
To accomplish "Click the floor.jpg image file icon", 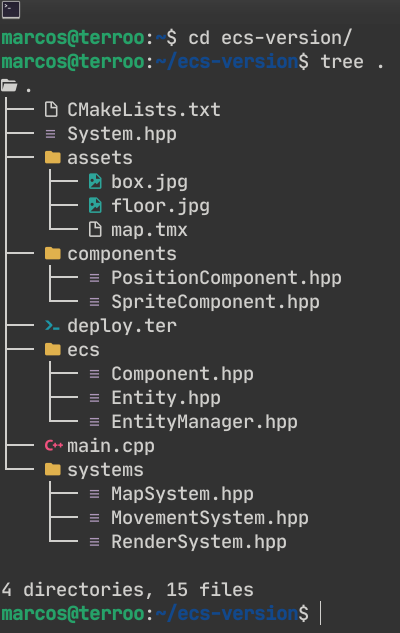I will 95,205.
